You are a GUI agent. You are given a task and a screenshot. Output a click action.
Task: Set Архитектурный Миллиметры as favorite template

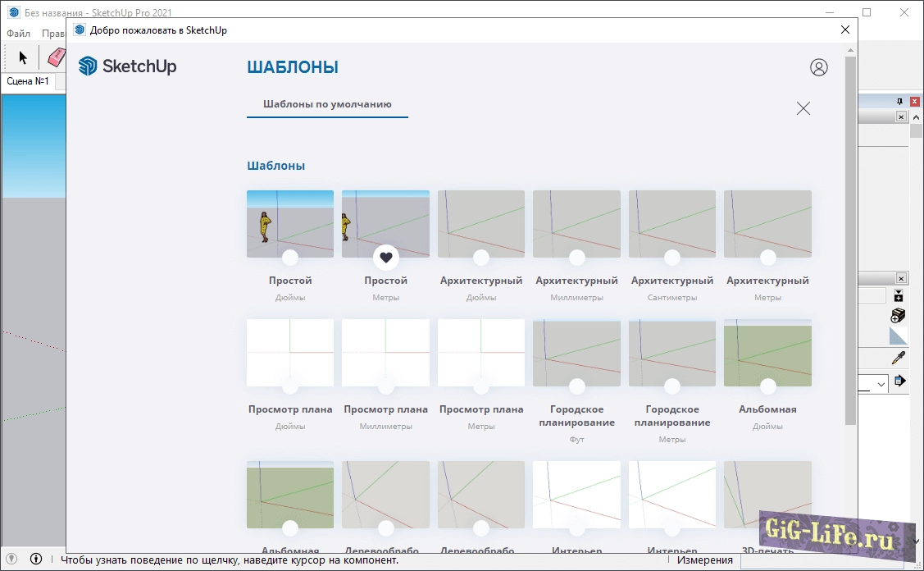pyautogui.click(x=577, y=258)
